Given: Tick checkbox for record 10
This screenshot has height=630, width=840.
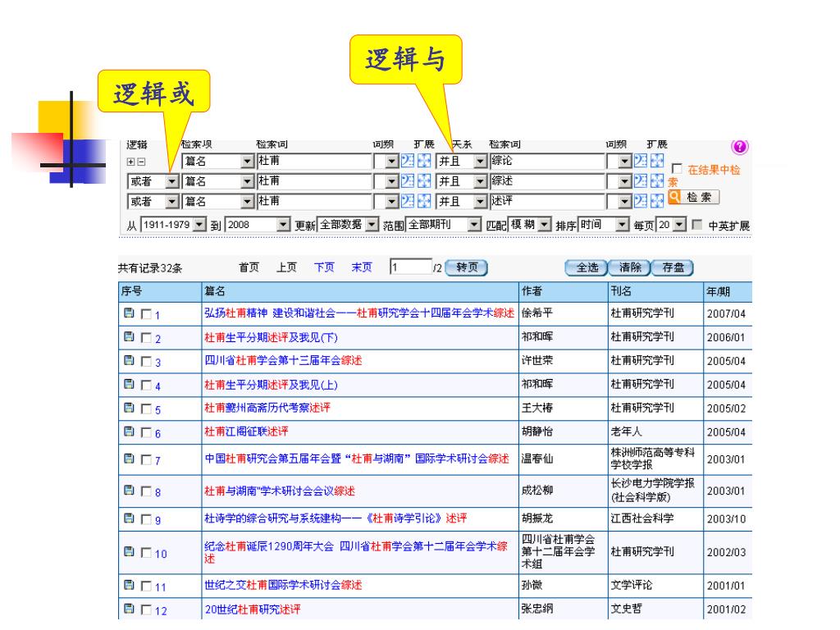Looking at the screenshot, I should tap(146, 552).
